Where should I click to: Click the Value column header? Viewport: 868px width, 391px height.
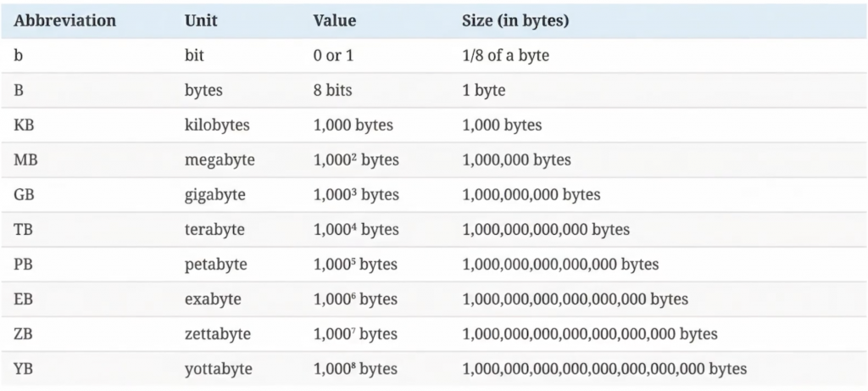click(x=335, y=20)
